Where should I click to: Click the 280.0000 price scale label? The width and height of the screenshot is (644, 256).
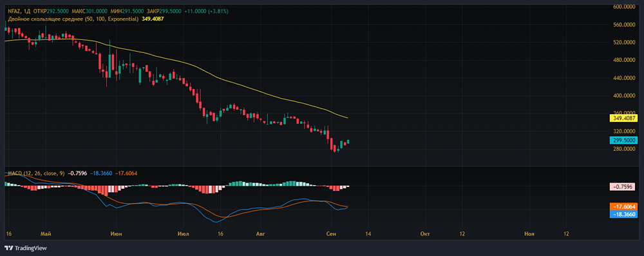[625, 149]
